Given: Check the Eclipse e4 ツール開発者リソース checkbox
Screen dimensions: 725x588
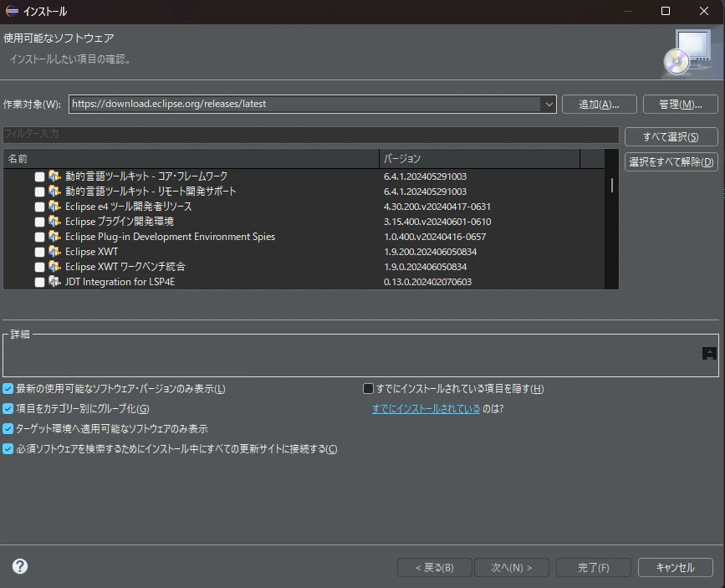Looking at the screenshot, I should tap(40, 207).
